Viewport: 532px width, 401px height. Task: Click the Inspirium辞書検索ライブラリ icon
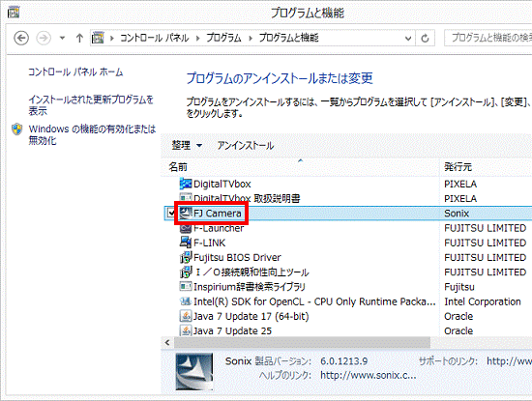tap(186, 286)
